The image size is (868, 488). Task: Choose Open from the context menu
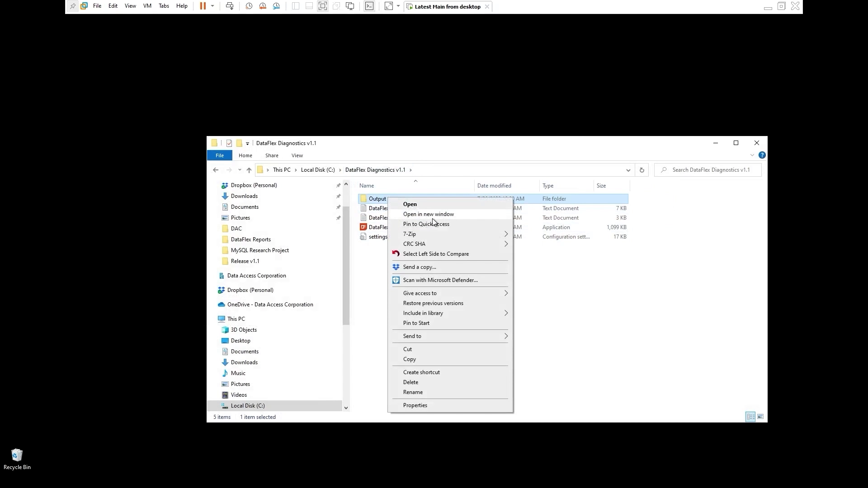451,204
